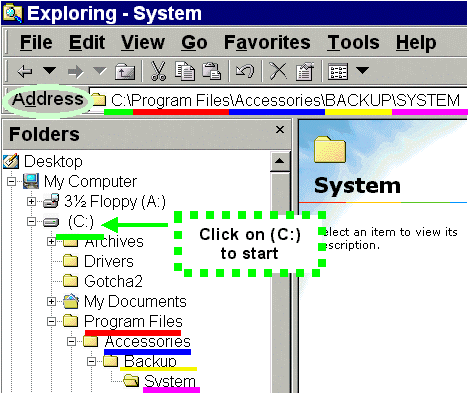Click the Views toolbar icon
Image resolution: width=469 pixels, height=396 pixels.
click(x=338, y=71)
